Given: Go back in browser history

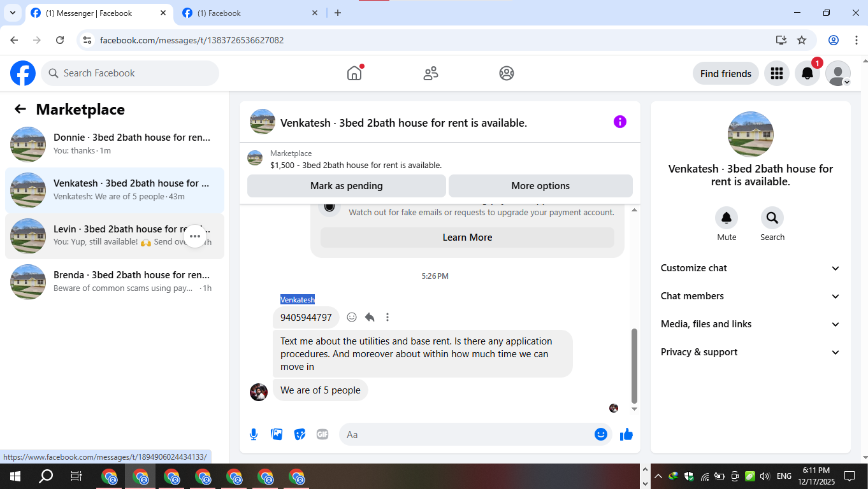Looking at the screenshot, I should [14, 40].
